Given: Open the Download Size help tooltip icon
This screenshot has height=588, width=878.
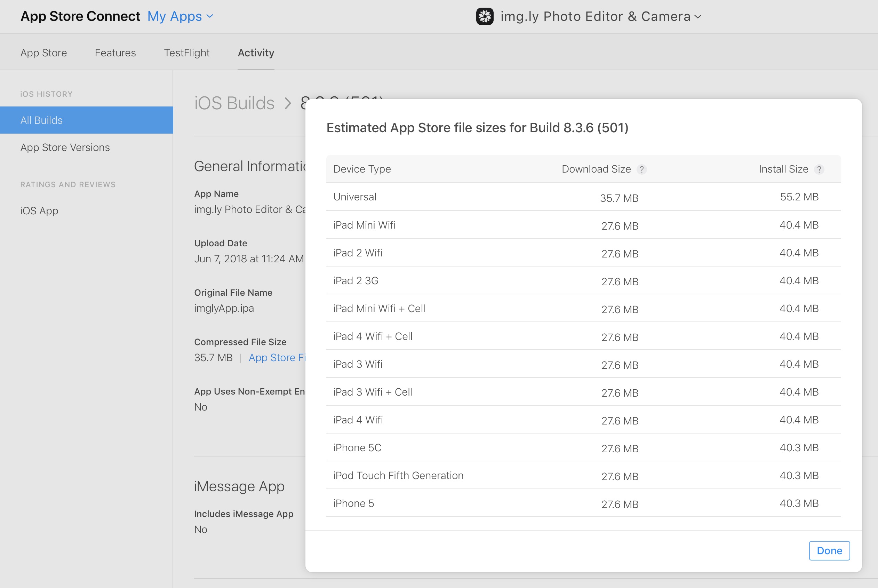Looking at the screenshot, I should (x=642, y=169).
